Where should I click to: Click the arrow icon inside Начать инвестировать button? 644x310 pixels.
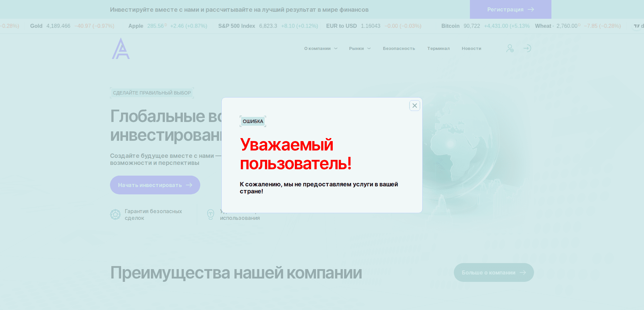click(189, 185)
